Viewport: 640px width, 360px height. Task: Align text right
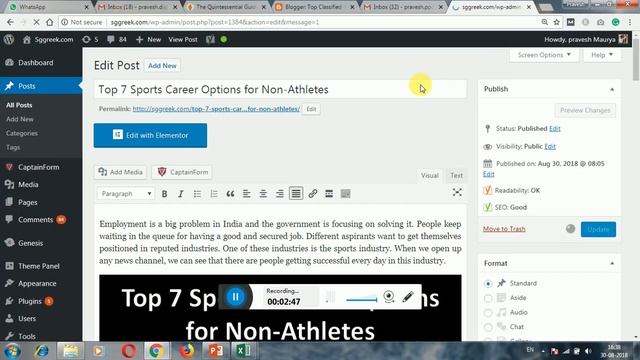tap(280, 194)
